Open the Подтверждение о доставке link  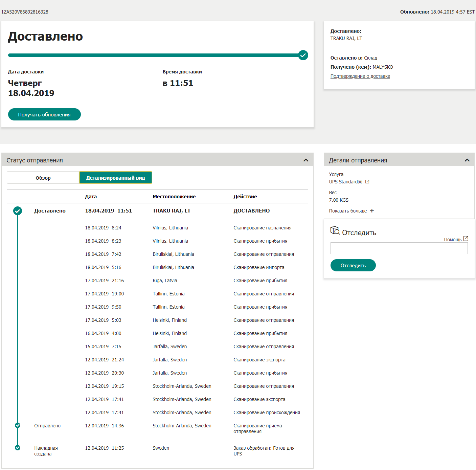coord(360,76)
